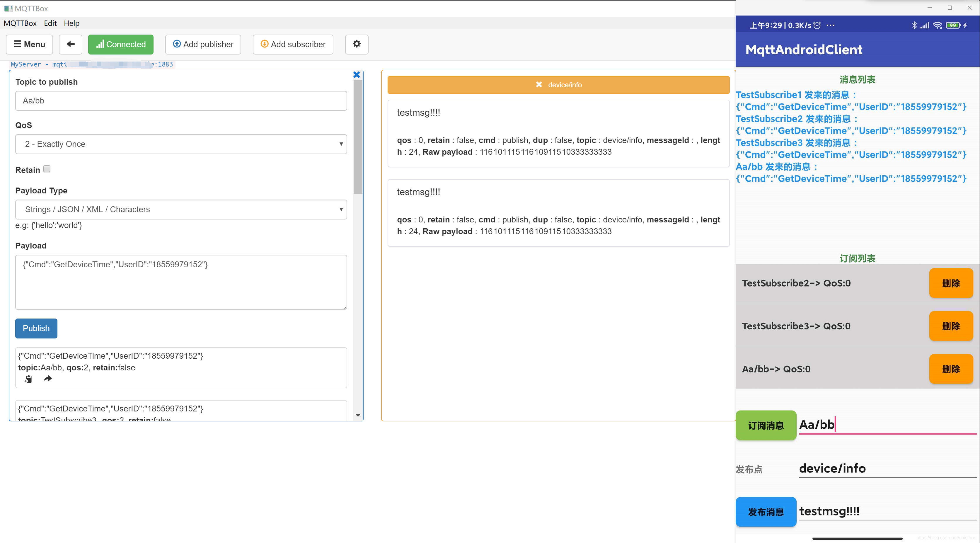Toggle the green Connected status button
The image size is (980, 543).
pos(121,44)
